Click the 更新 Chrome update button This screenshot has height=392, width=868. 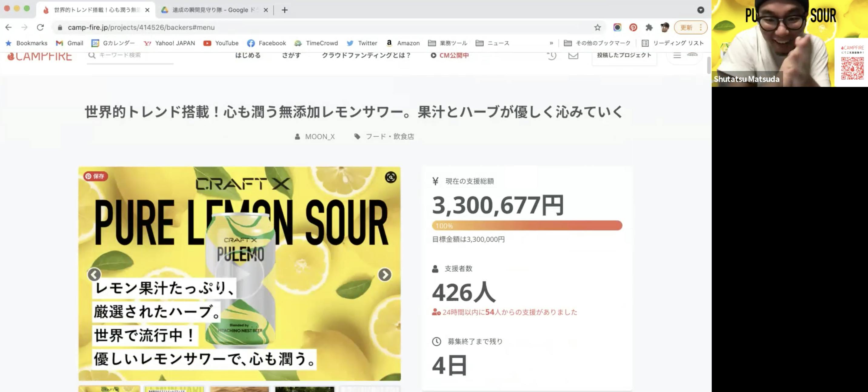[x=686, y=28]
